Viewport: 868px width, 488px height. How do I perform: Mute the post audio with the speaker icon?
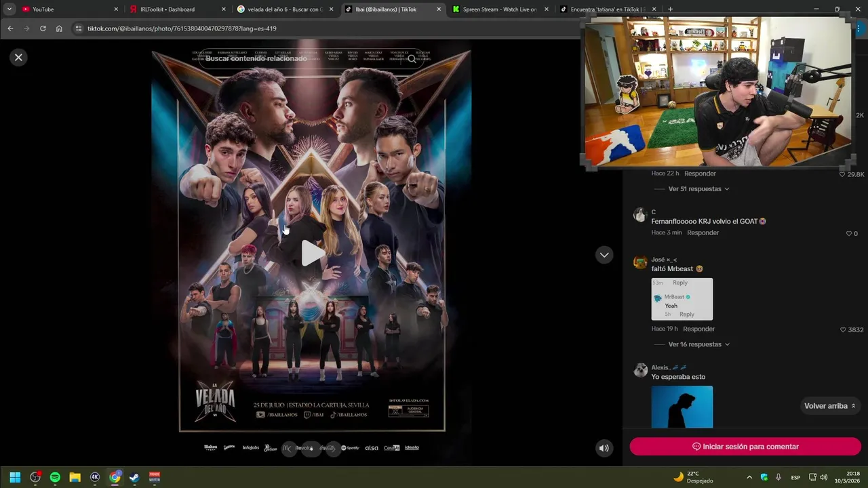(604, 448)
